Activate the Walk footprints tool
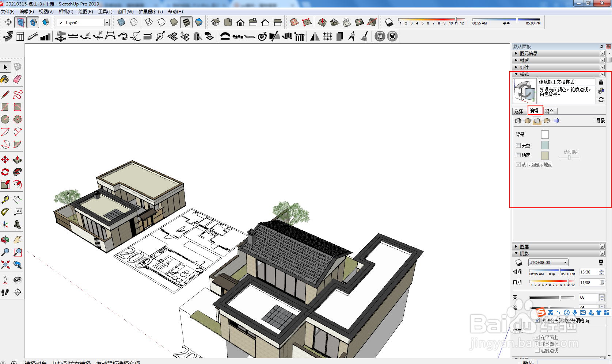The width and height of the screenshot is (612, 364). 5,292
